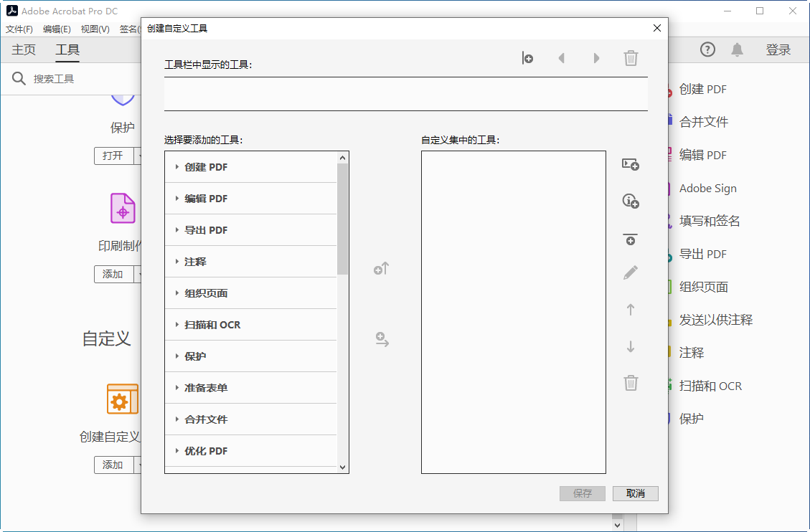Open help with the question mark icon
This screenshot has width=810, height=532.
707,49
